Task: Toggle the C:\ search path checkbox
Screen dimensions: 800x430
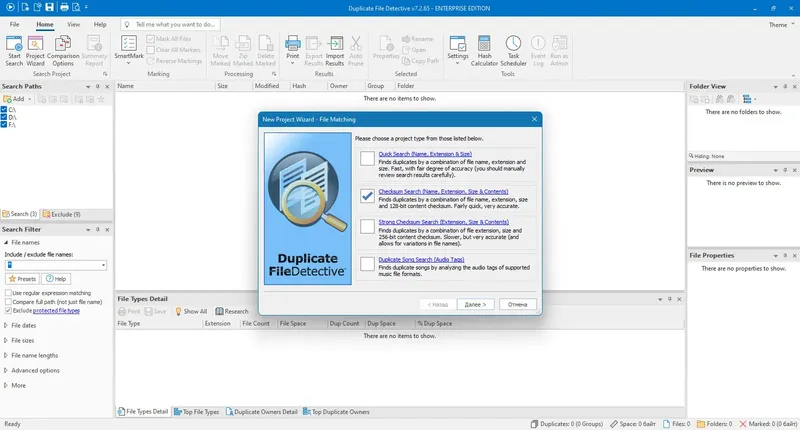Action: click(x=4, y=110)
